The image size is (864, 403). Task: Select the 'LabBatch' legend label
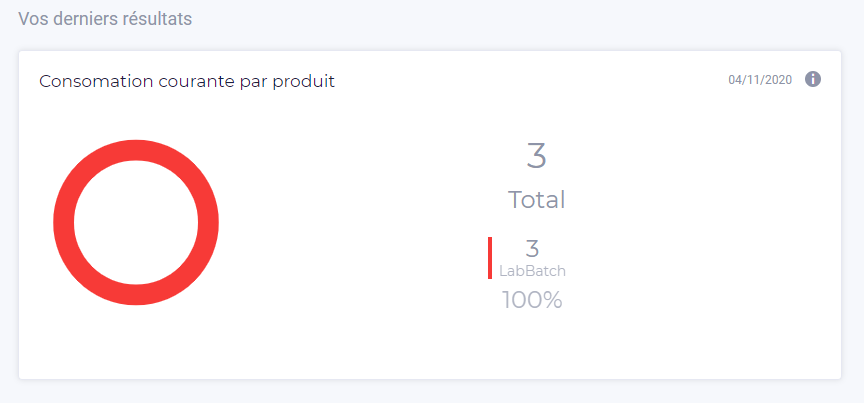[532, 271]
